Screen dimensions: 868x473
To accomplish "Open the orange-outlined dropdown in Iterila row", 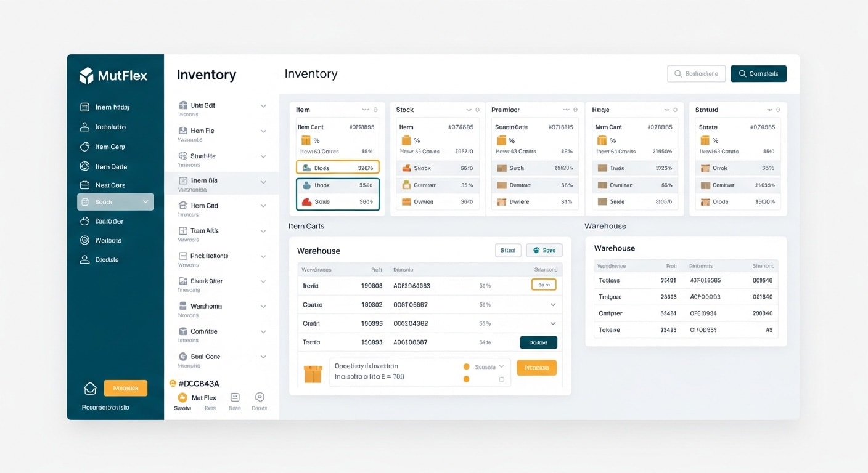I will (544, 285).
